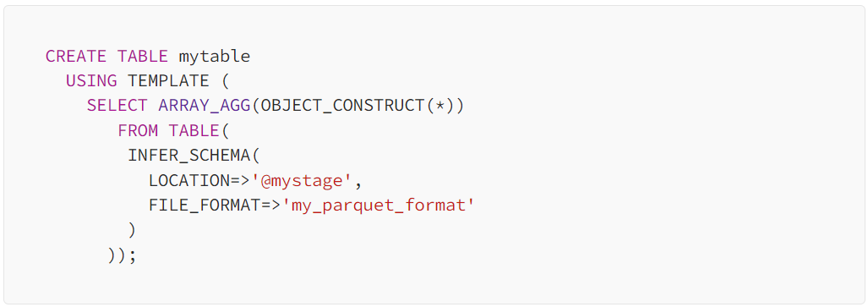The width and height of the screenshot is (868, 307).
Task: Click the '@mystage' string literal
Action: pyautogui.click(x=302, y=181)
